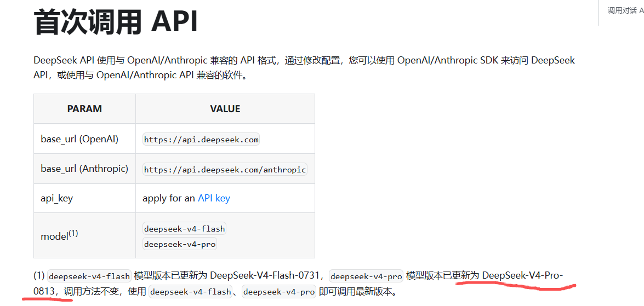This screenshot has height=306, width=644.
Task: Click the PARAM column header
Action: (x=84, y=109)
